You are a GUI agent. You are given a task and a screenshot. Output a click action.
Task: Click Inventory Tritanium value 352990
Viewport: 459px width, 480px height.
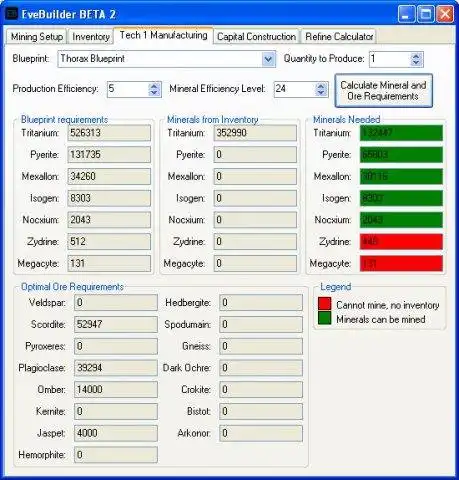[255, 133]
